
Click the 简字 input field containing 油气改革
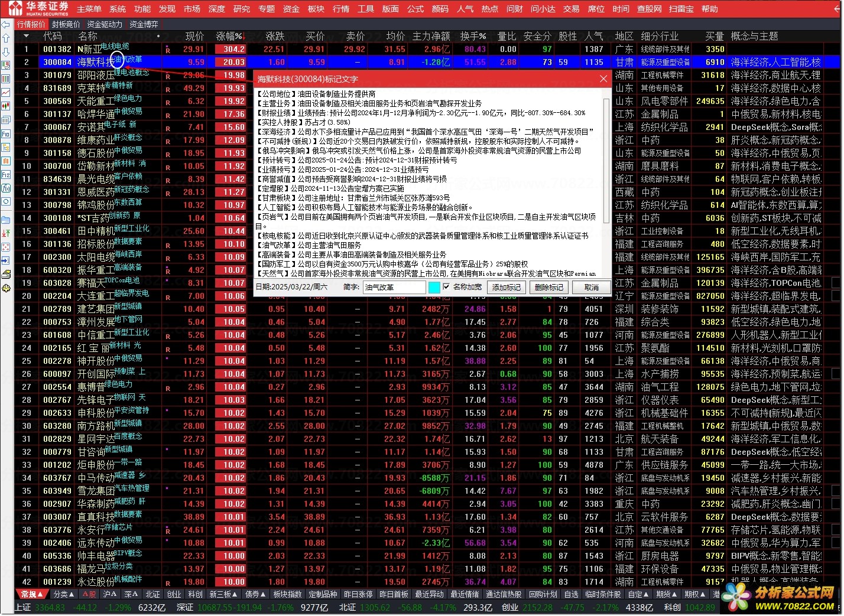(x=394, y=288)
